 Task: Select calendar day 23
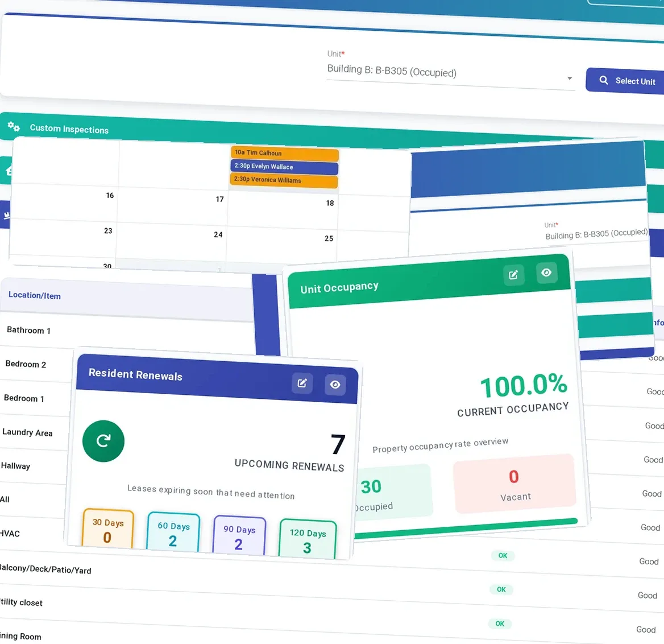coord(108,231)
